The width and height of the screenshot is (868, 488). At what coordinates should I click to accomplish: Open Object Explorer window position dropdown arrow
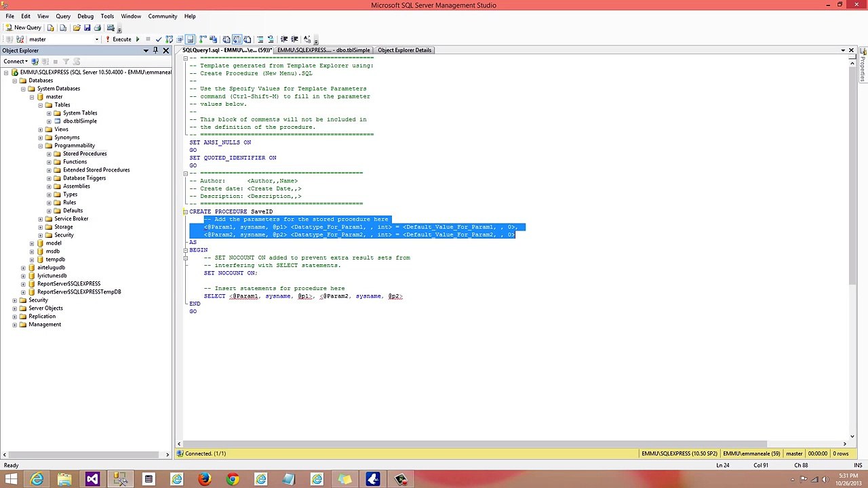pos(146,50)
